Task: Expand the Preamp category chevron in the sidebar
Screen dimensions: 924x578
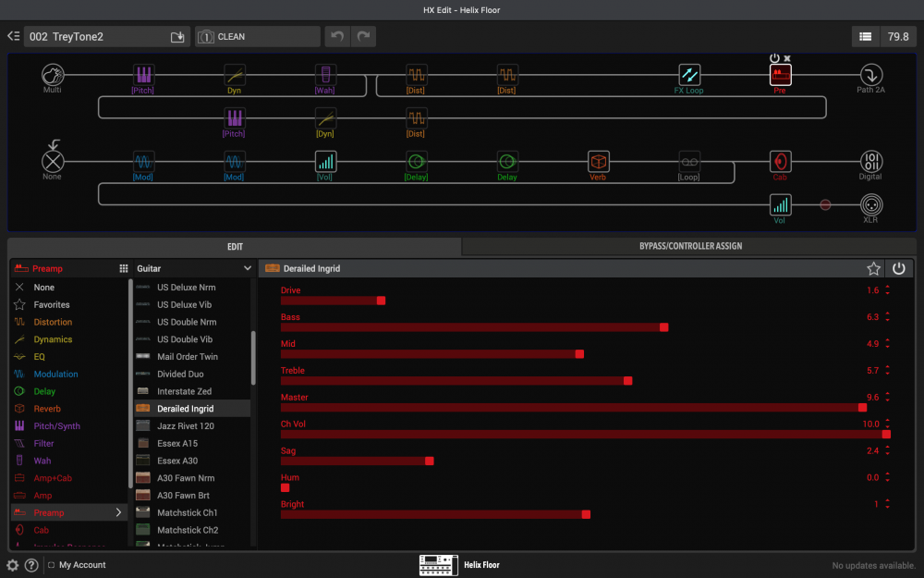Action: [118, 512]
